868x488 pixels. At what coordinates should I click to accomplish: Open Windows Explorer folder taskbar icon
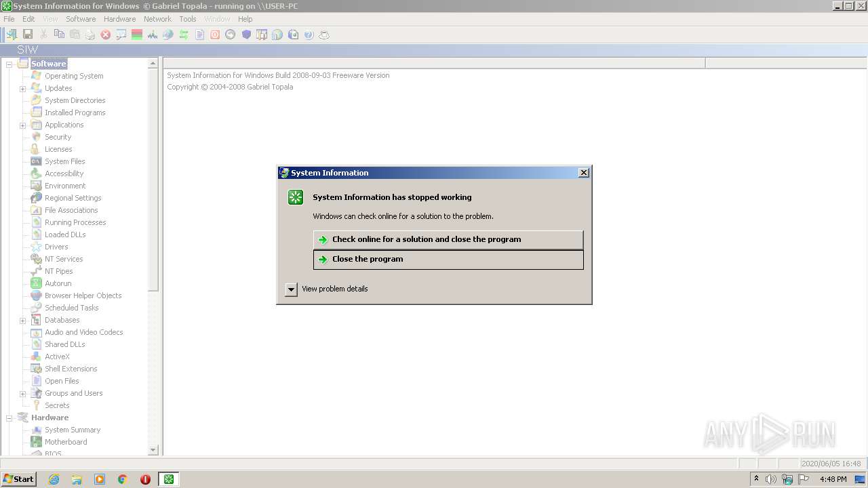pos(77,479)
